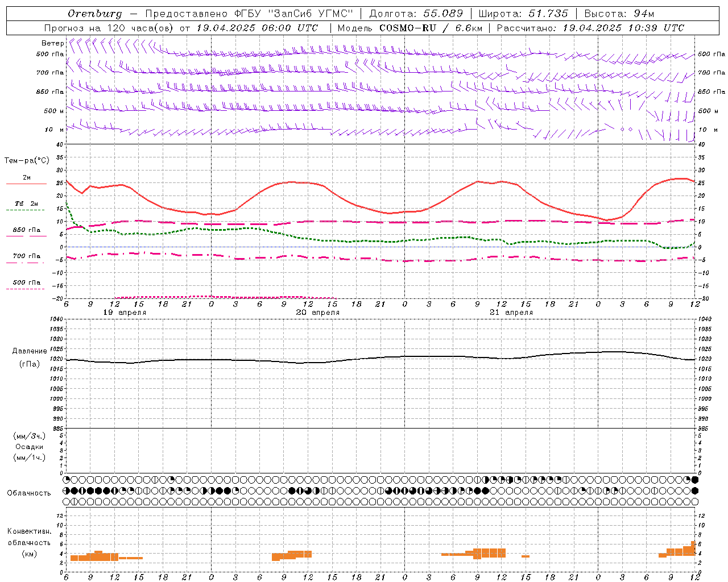Select the "(мм/1ч.)" precipitation unit label
The height and width of the screenshot is (582, 728).
point(30,458)
